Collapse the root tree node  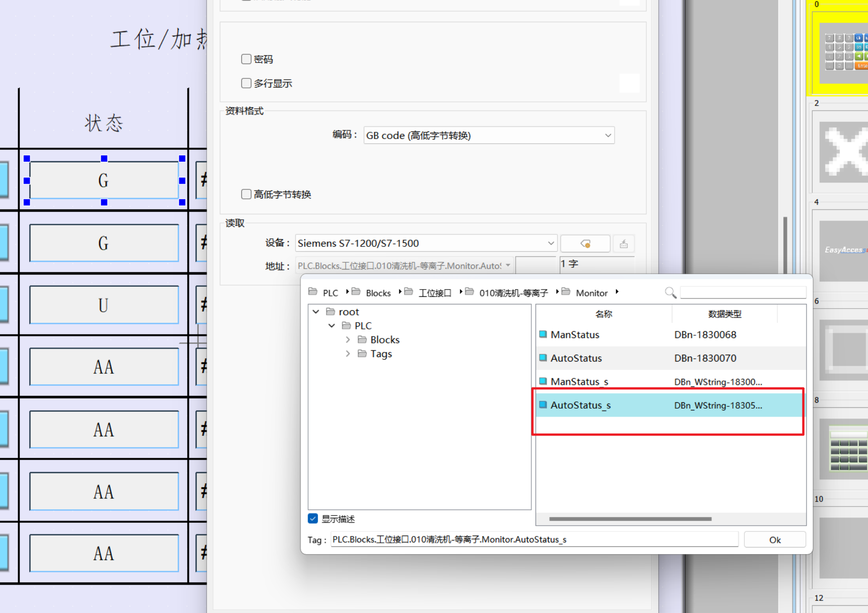point(316,312)
